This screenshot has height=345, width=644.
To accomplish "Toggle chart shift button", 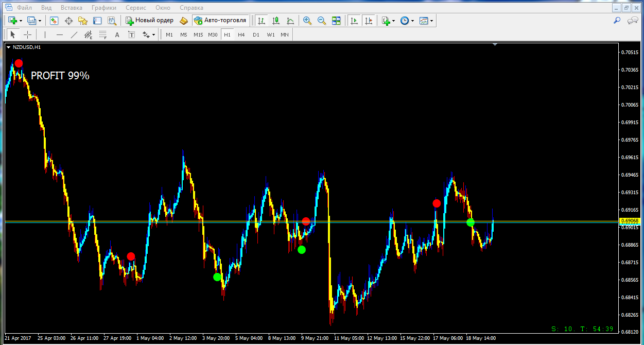I will [369, 21].
